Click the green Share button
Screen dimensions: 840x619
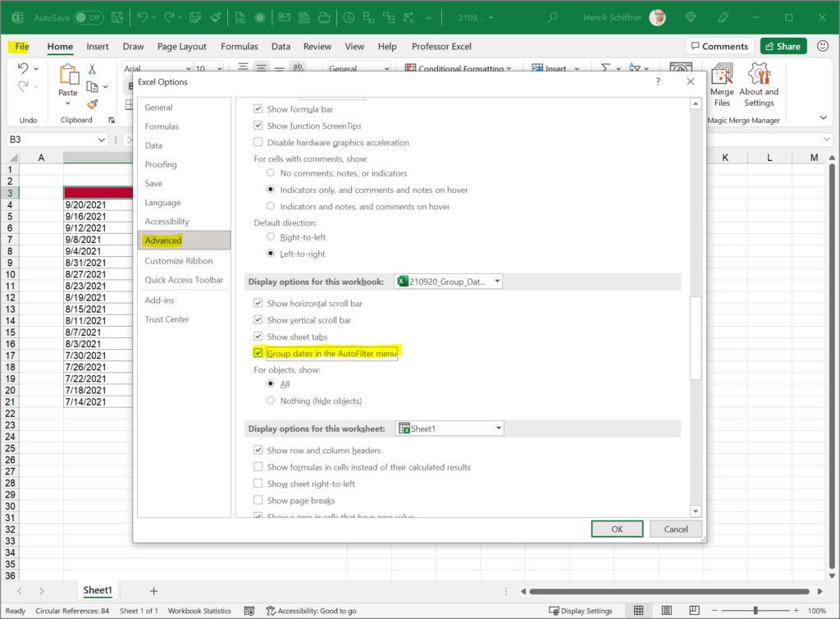(783, 46)
